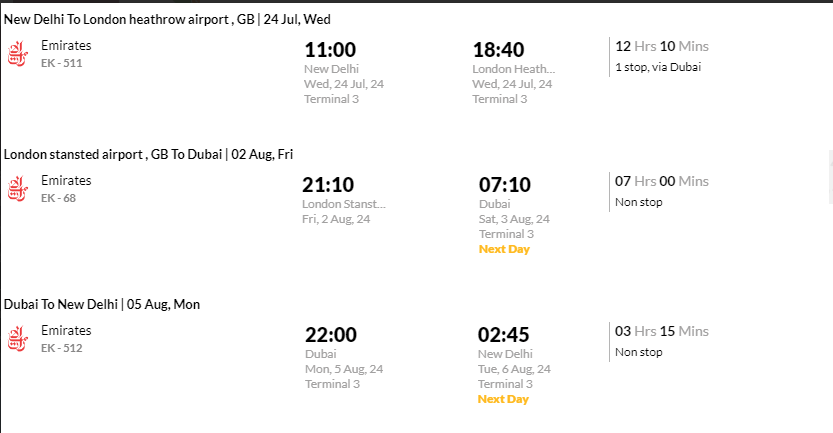Click flight number EK - 511
Image resolution: width=833 pixels, height=433 pixels.
point(62,63)
